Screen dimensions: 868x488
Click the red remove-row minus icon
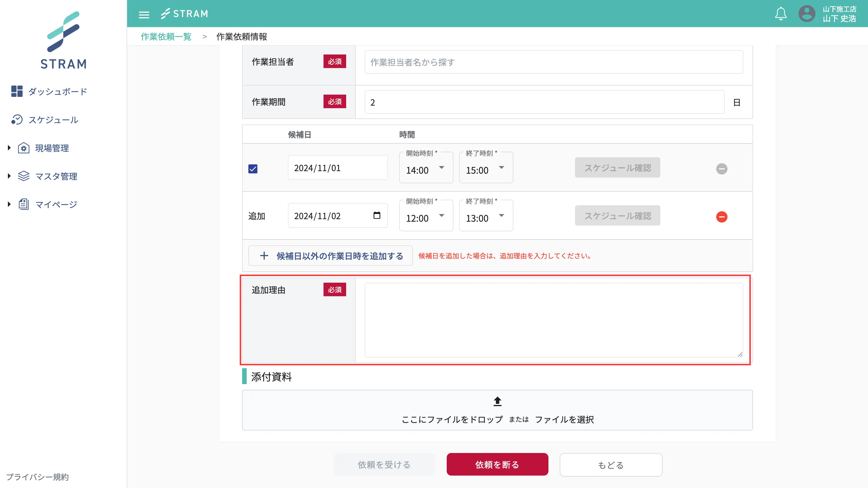pyautogui.click(x=721, y=217)
